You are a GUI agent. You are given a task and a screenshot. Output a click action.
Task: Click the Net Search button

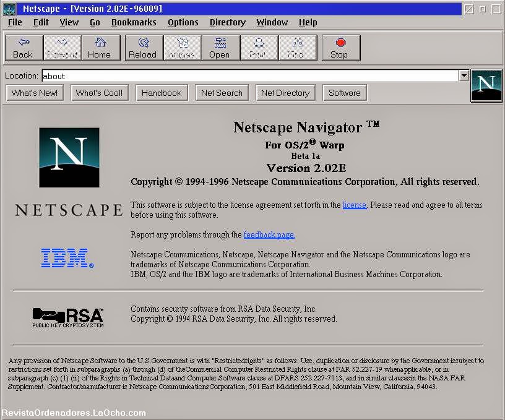click(x=222, y=92)
